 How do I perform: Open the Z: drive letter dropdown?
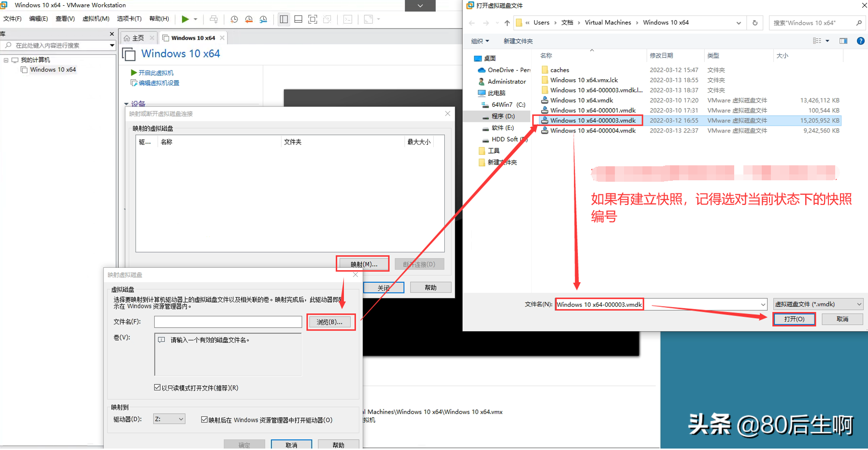pyautogui.click(x=169, y=419)
